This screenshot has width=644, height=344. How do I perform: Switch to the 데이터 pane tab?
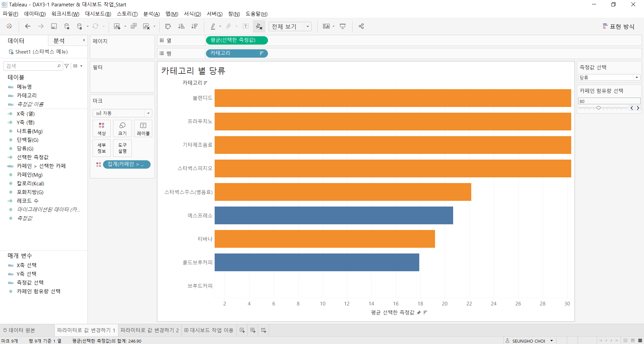pyautogui.click(x=16, y=41)
